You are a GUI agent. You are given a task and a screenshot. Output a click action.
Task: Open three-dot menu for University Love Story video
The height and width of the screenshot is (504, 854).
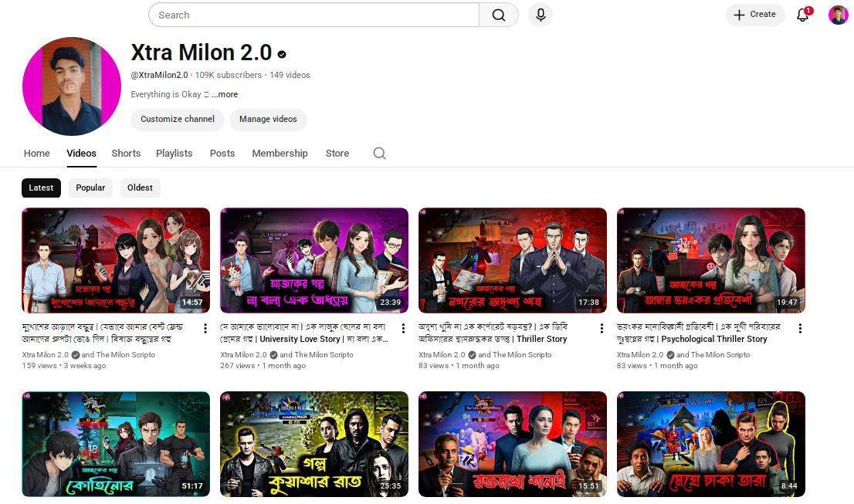coord(404,328)
